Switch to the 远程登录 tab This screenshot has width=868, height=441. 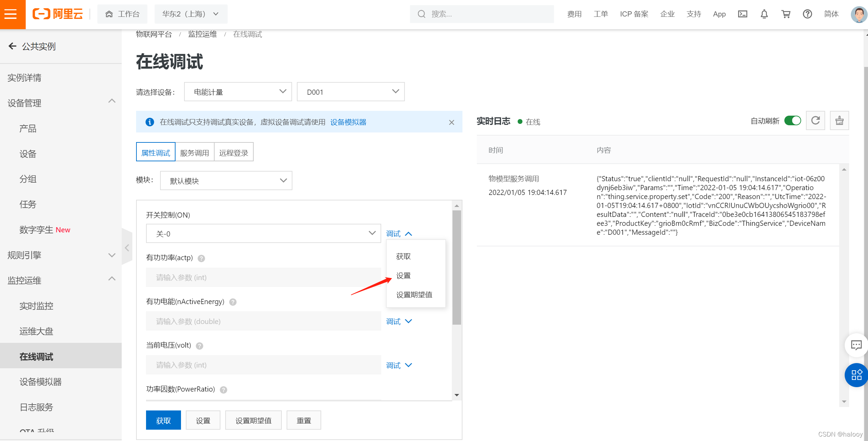coord(234,152)
